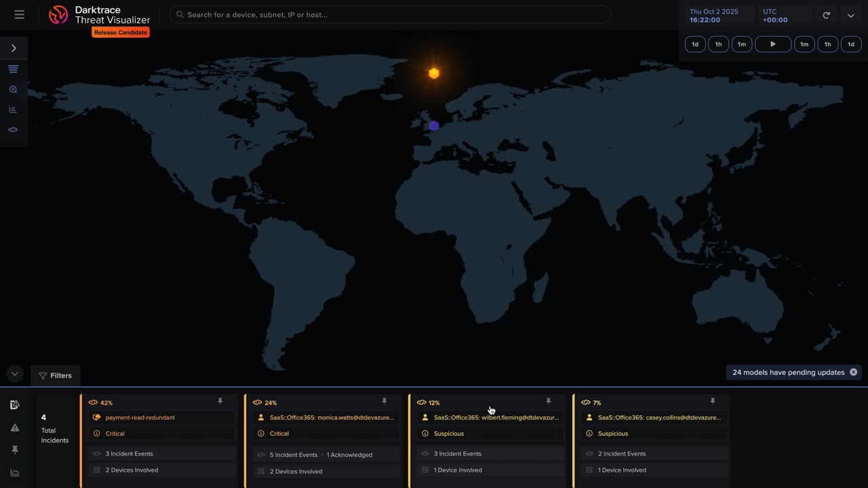Click the eye icon next to 12%
868x488 pixels.
click(422, 403)
